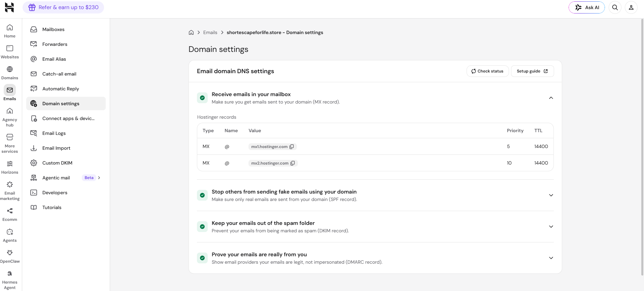Expand the DMARC record section

coord(551,258)
